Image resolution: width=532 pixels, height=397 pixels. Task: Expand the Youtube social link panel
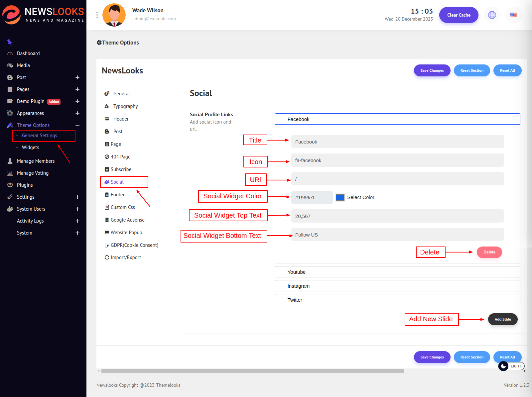click(397, 272)
